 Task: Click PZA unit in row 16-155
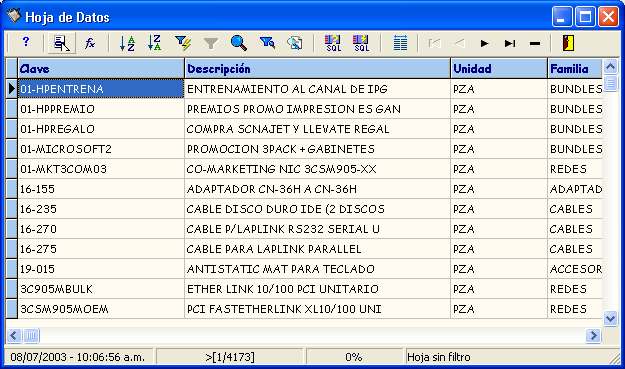pyautogui.click(x=499, y=189)
